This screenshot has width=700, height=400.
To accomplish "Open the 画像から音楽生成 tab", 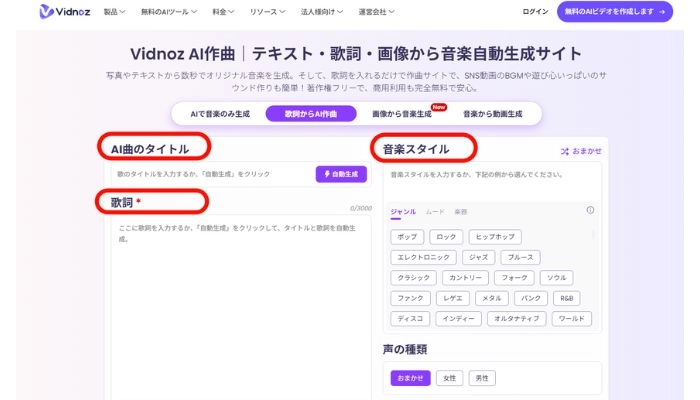I will click(x=402, y=114).
